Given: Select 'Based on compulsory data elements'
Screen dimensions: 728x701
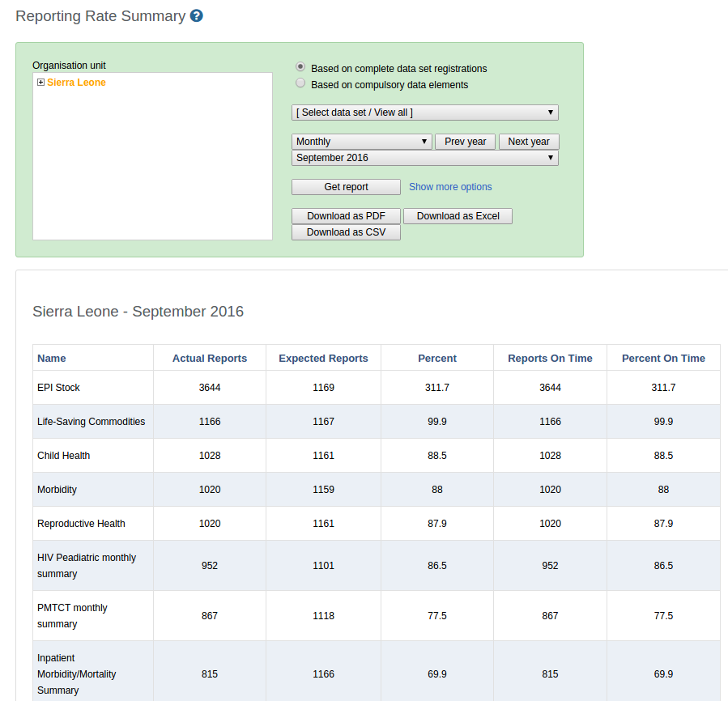Looking at the screenshot, I should (x=300, y=83).
